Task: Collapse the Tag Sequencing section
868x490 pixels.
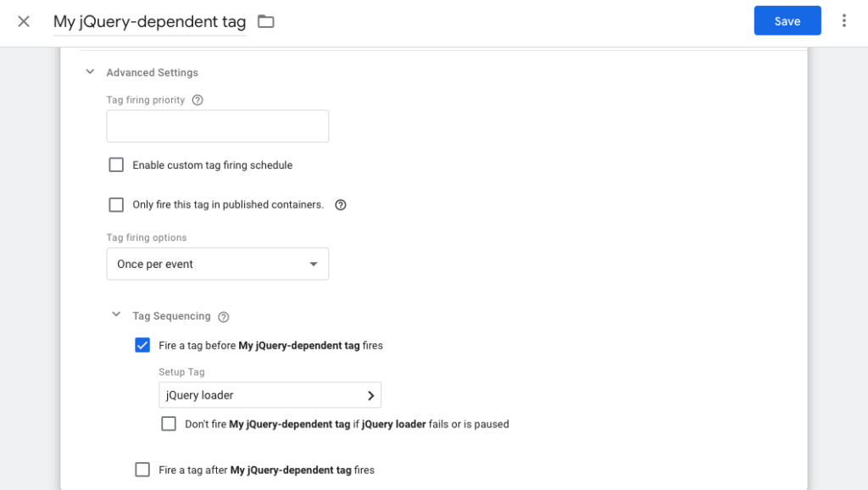Action: (116, 315)
